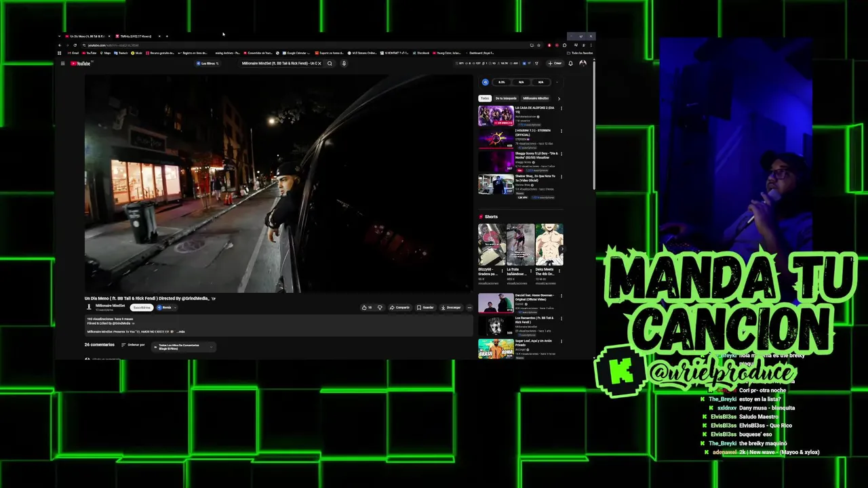The height and width of the screenshot is (488, 868).
Task: Show more filter chips with right arrow
Action: click(x=559, y=98)
